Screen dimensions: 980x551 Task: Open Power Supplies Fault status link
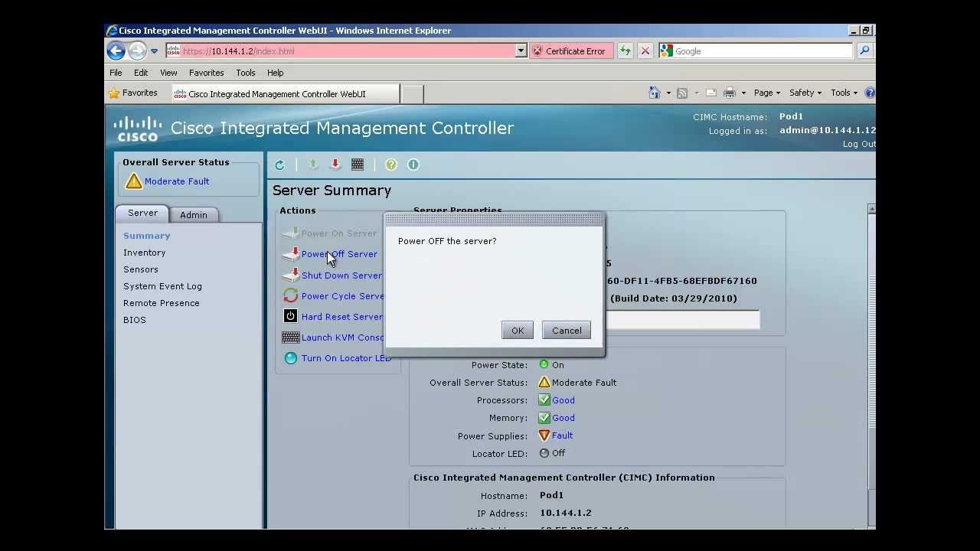[x=563, y=435]
